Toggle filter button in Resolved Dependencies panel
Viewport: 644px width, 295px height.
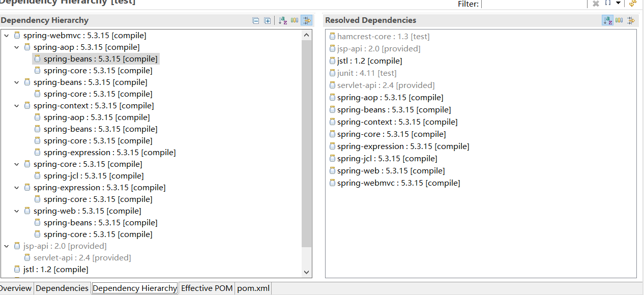pyautogui.click(x=631, y=20)
